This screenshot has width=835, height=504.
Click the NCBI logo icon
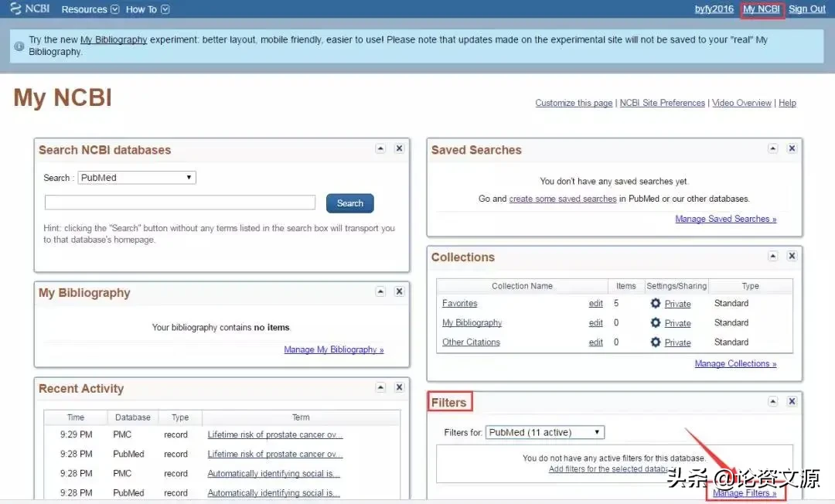pos(16,9)
